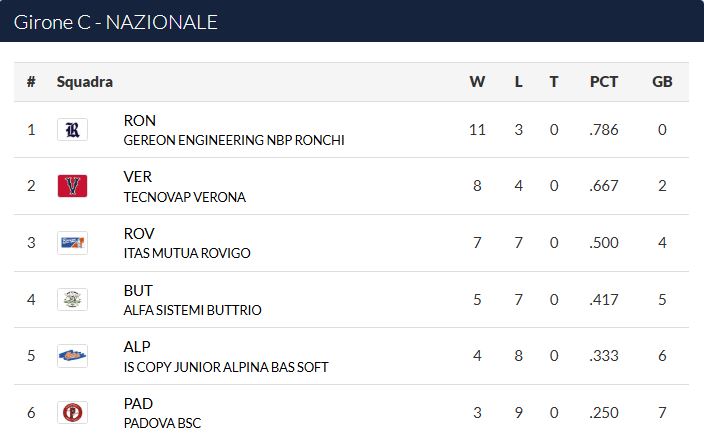Viewport: 704px width, 443px height.
Task: Click the Girone C - NAZIONALE title
Action: [x=115, y=22]
